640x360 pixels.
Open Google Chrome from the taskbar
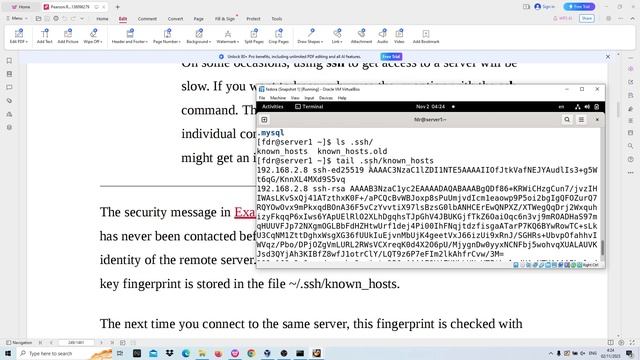tap(251, 353)
